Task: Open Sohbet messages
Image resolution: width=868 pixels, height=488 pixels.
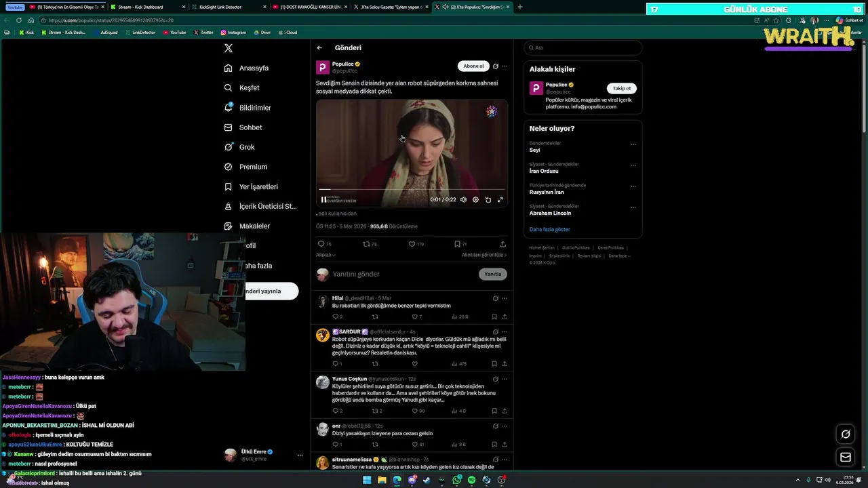Action: [243, 127]
